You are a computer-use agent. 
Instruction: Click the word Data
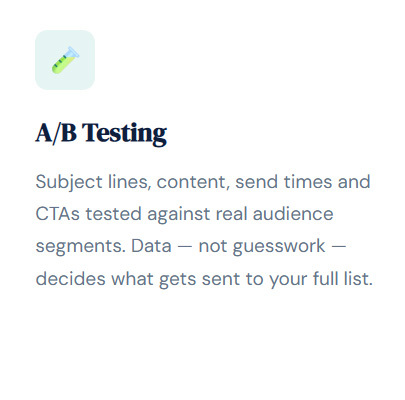coord(151,246)
